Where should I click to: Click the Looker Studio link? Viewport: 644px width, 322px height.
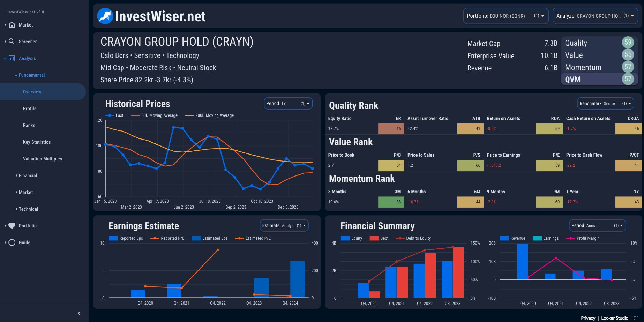coord(614,318)
